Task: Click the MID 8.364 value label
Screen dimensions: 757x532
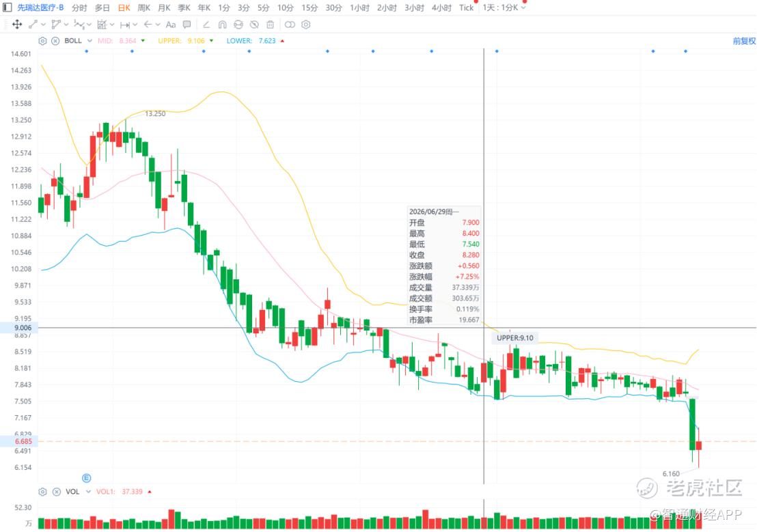Action: (x=118, y=41)
